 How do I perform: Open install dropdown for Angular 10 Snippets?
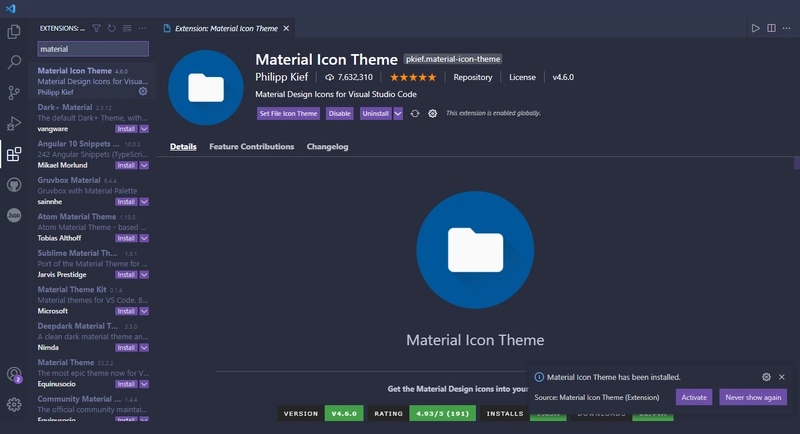[144, 165]
